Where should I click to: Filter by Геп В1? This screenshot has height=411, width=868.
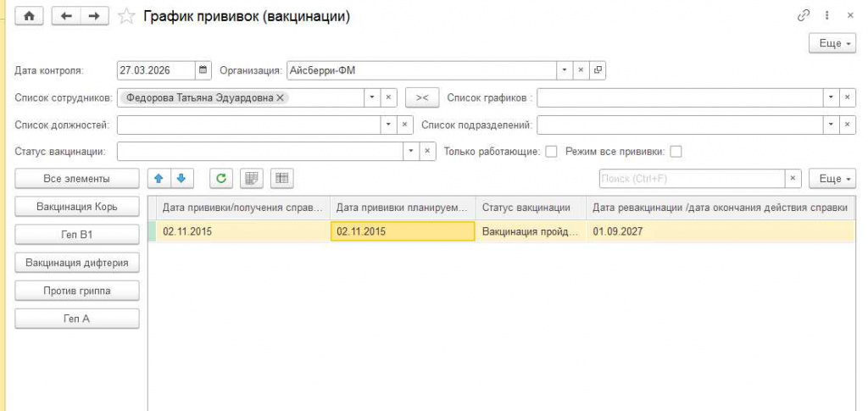tap(77, 235)
